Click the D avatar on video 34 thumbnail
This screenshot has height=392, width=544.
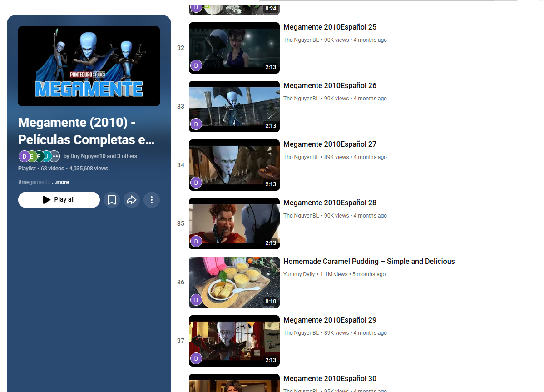(196, 183)
